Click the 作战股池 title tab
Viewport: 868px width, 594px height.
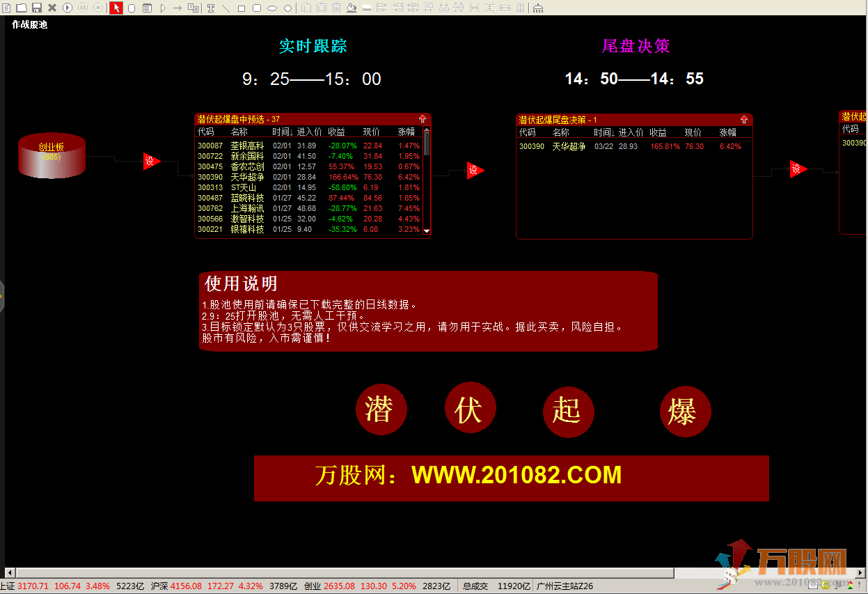tap(29, 24)
